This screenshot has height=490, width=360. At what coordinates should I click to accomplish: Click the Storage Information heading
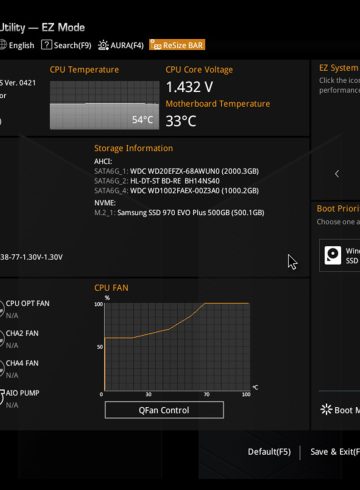[x=133, y=148]
